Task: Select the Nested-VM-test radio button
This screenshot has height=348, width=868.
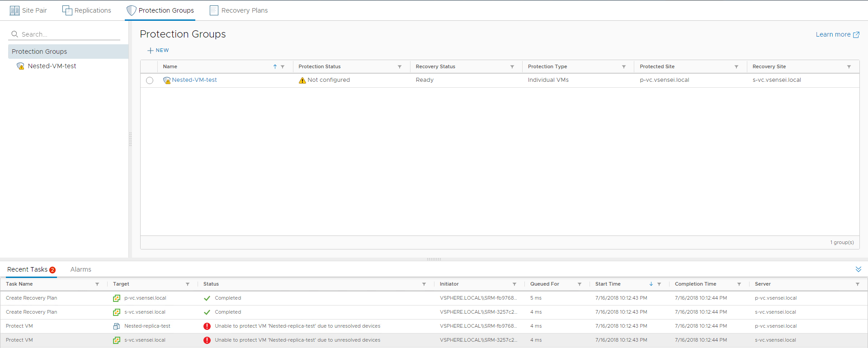Action: pyautogui.click(x=150, y=80)
